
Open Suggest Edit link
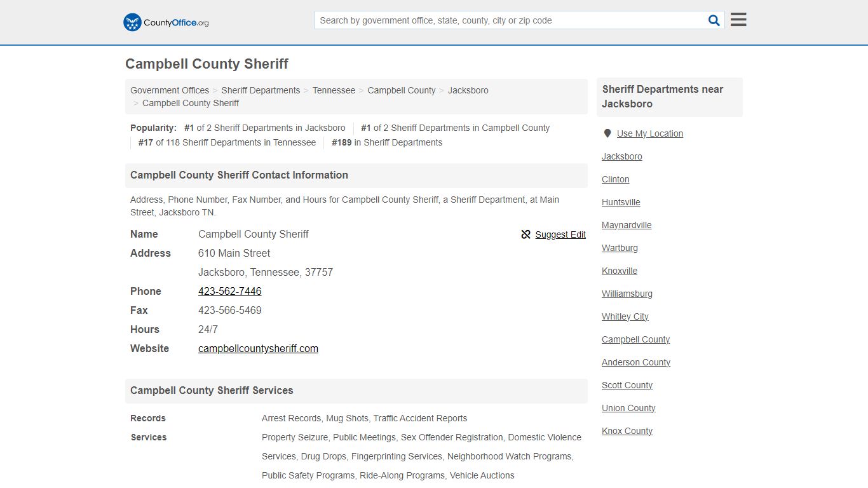(x=560, y=234)
